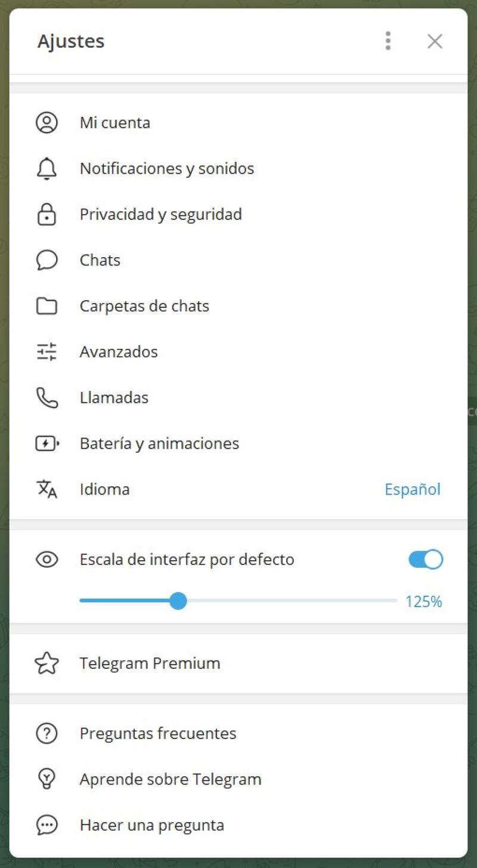Click the bell icon for Notificaciones
477x868 pixels.
[x=47, y=169]
